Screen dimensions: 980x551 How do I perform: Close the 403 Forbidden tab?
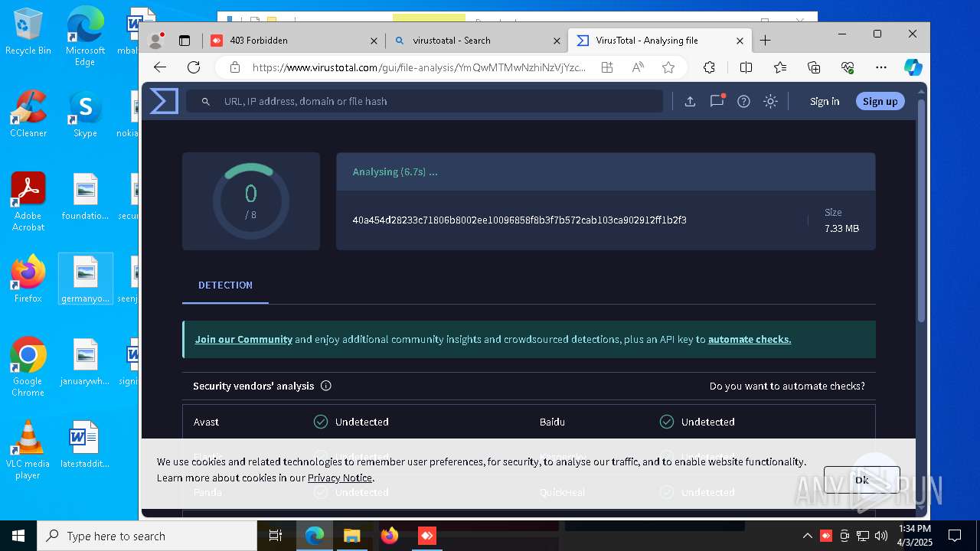(x=374, y=41)
